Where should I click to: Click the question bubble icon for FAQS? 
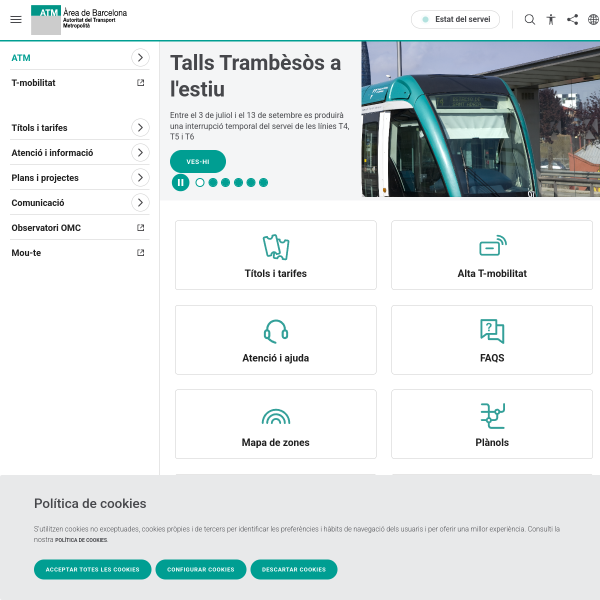pyautogui.click(x=492, y=331)
